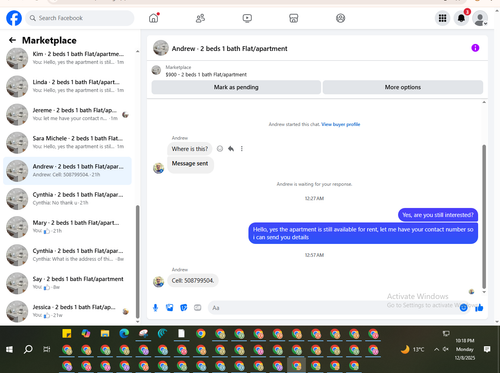This screenshot has height=373, width=500.
Task: Open the purple conversation info icon
Action: [x=475, y=48]
